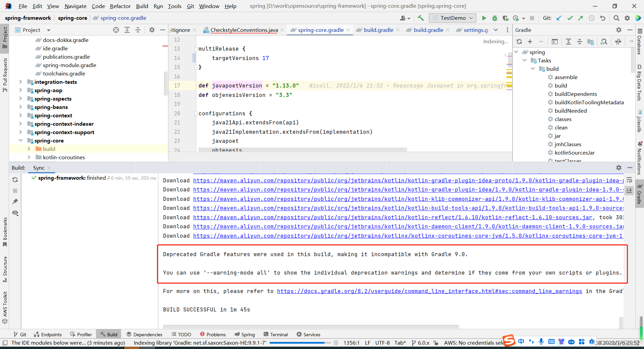Push commits using the Git push arrow

coord(581,18)
